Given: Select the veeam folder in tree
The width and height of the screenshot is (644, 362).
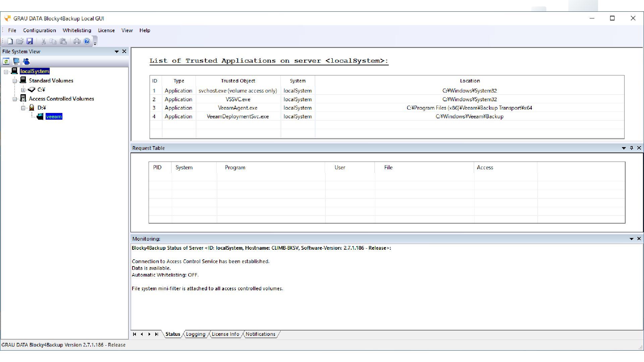Looking at the screenshot, I should coord(54,117).
